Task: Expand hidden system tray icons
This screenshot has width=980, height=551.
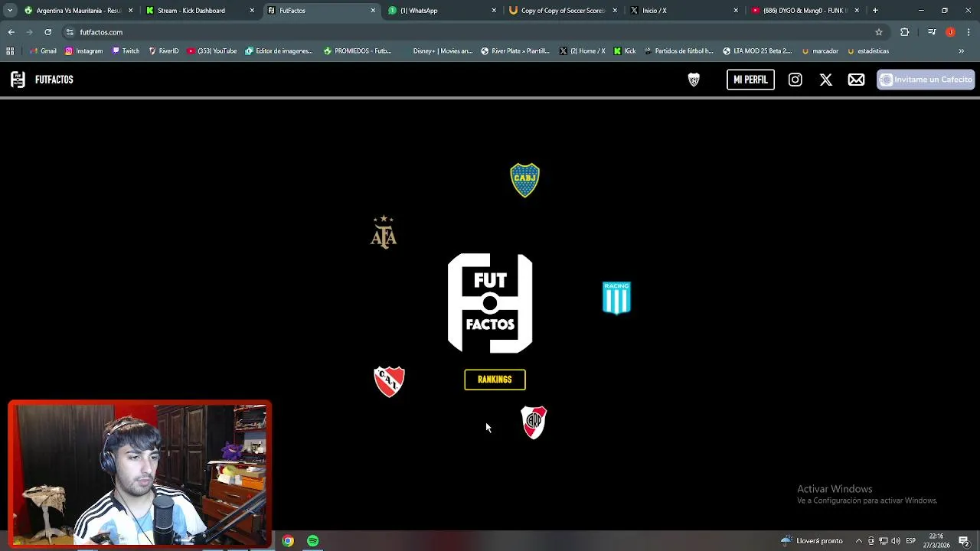Action: point(858,541)
